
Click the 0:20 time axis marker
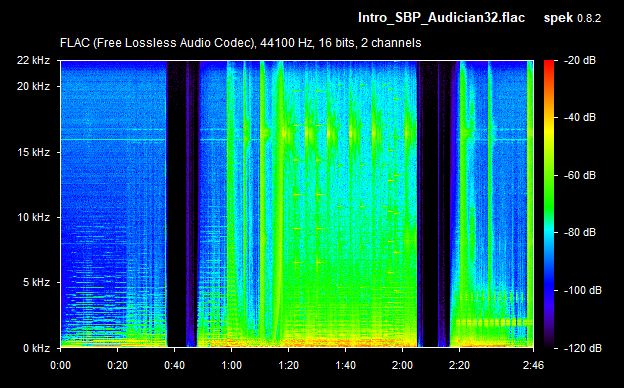117,365
